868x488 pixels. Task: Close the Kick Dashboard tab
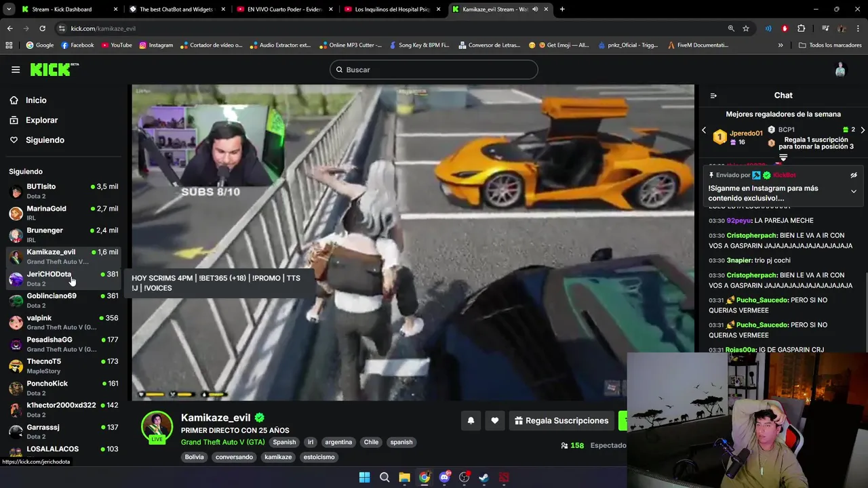tap(116, 9)
